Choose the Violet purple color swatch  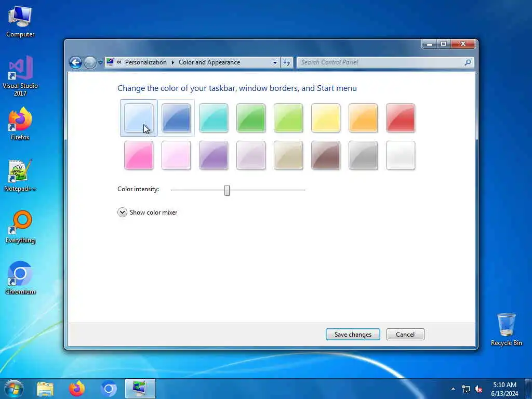pyautogui.click(x=214, y=155)
